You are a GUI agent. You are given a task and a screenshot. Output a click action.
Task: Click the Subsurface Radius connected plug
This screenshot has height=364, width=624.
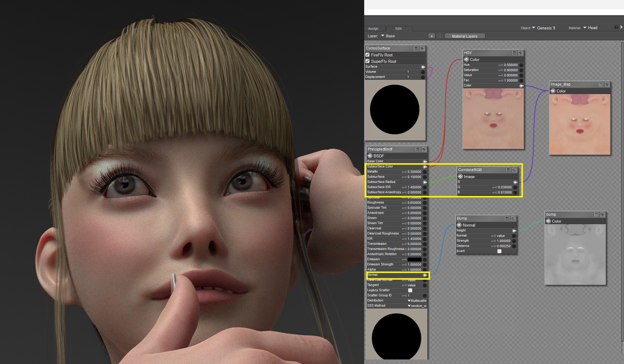point(425,182)
